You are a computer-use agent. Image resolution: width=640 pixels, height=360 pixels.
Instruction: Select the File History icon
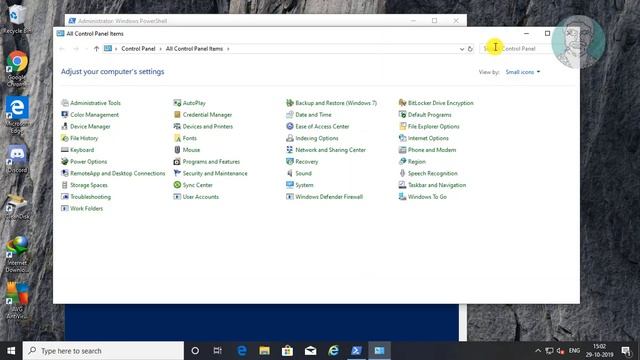tap(64, 138)
